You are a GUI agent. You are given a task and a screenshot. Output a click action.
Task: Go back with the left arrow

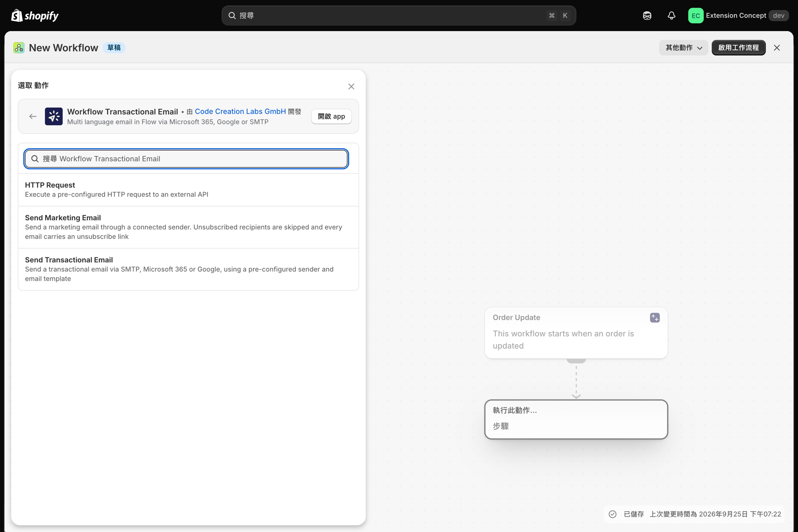[x=33, y=116]
